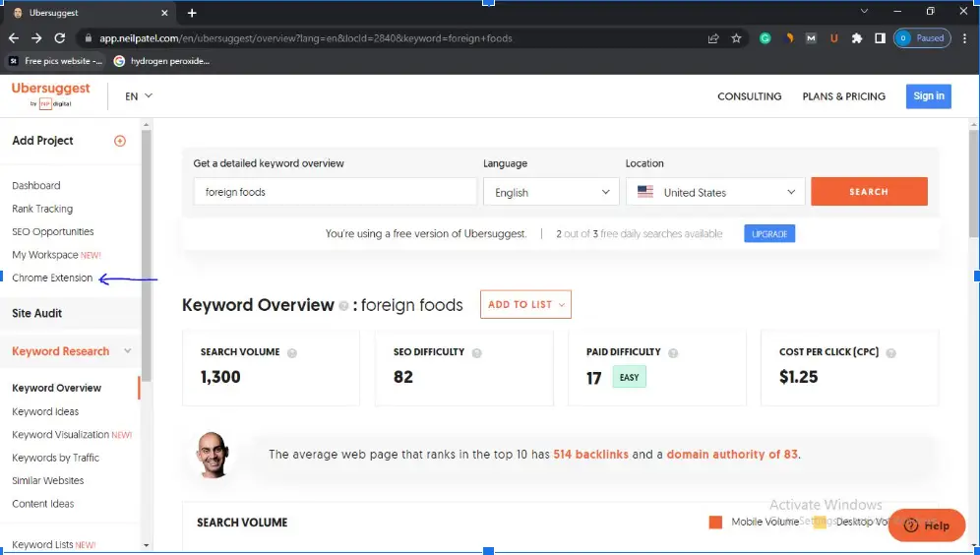Open the hydrogen peroxide bookmark

click(x=162, y=61)
